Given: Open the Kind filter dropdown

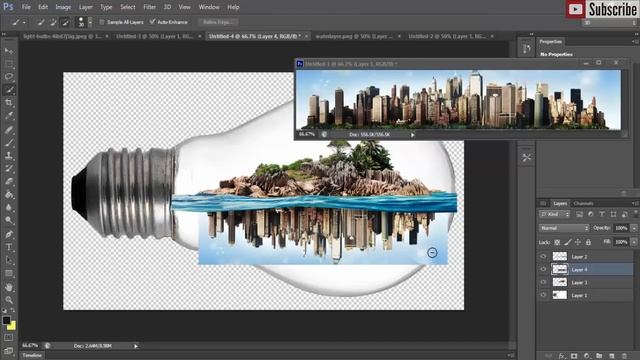Looking at the screenshot, I should [554, 214].
